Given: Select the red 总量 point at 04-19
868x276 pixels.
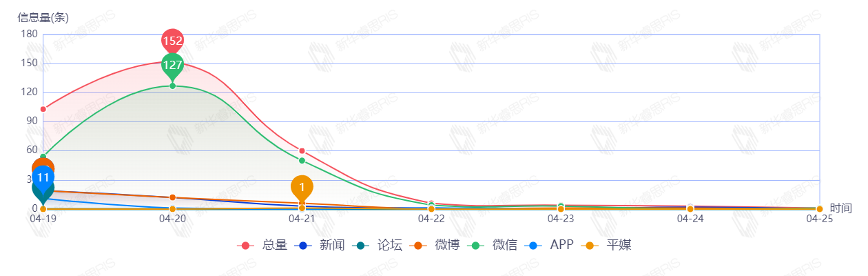Looking at the screenshot, I should point(43,109).
